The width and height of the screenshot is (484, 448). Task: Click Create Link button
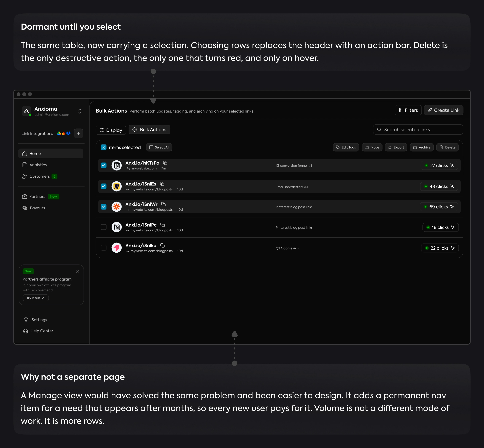click(x=443, y=110)
